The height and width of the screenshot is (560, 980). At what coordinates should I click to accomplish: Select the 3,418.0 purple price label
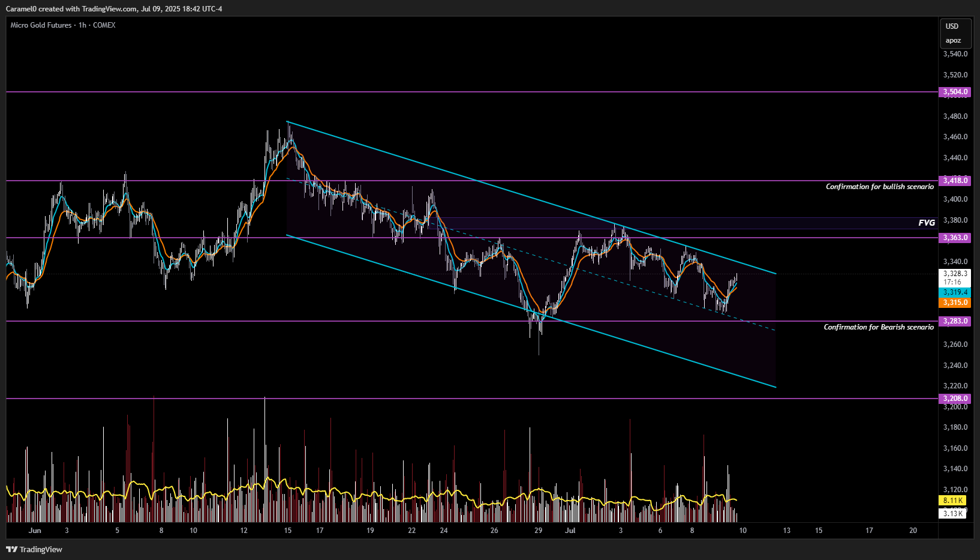955,181
